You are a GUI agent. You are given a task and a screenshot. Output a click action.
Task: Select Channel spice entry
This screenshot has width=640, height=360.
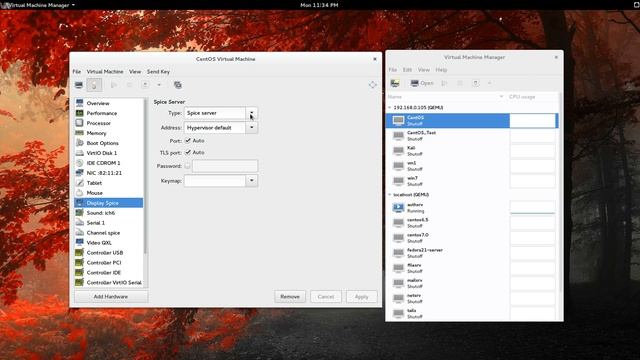(x=109, y=233)
